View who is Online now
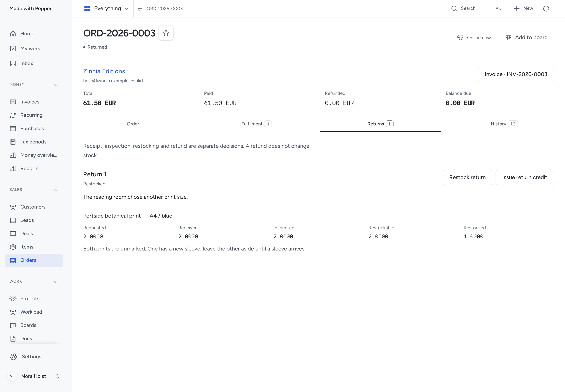The image size is (565, 392). click(x=474, y=38)
